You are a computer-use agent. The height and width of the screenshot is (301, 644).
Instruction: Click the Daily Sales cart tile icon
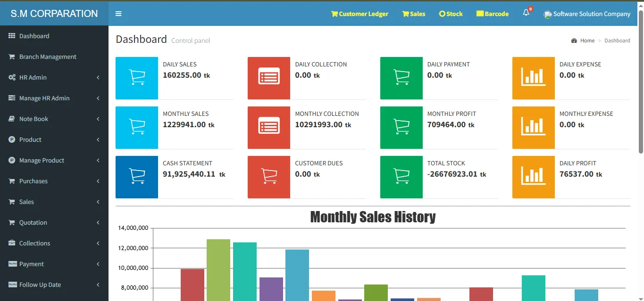(137, 78)
